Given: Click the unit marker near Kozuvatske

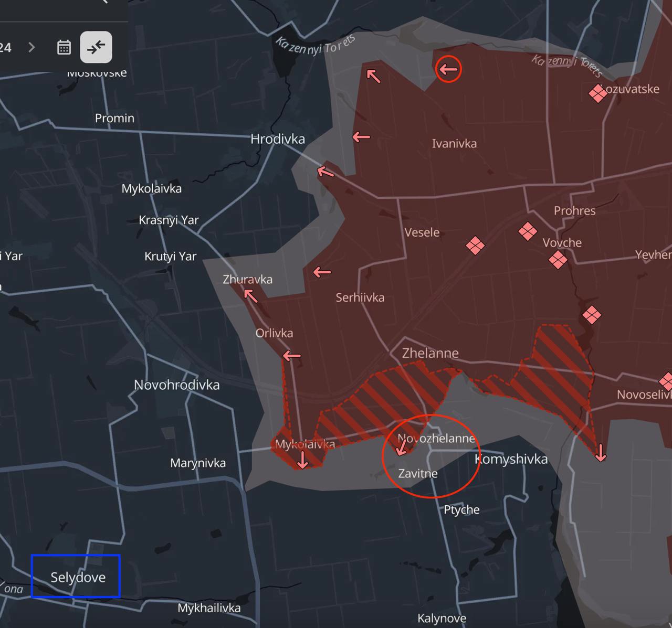Looking at the screenshot, I should tap(597, 94).
